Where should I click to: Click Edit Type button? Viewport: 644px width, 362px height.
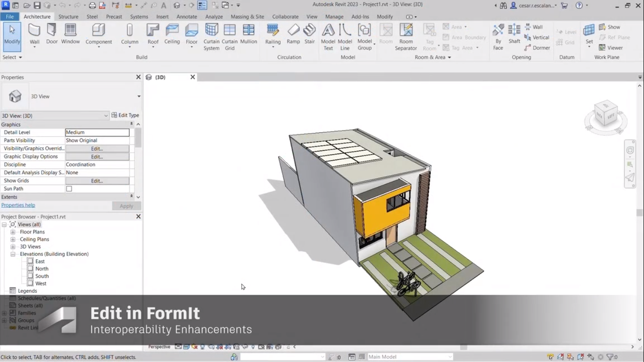(125, 115)
